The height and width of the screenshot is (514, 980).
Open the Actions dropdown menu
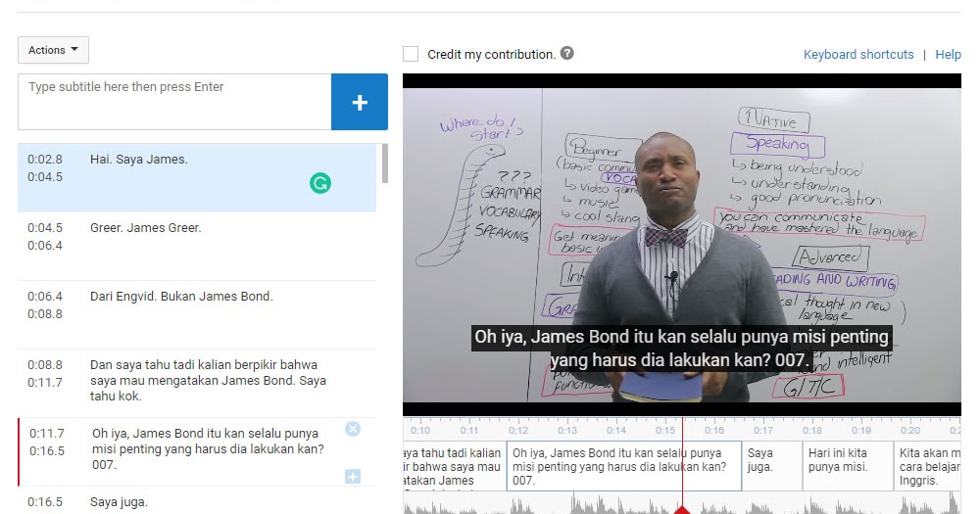[53, 50]
